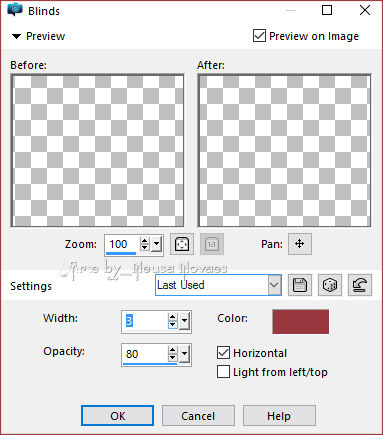Pick the dark red Color swatch
The height and width of the screenshot is (435, 383).
point(300,321)
